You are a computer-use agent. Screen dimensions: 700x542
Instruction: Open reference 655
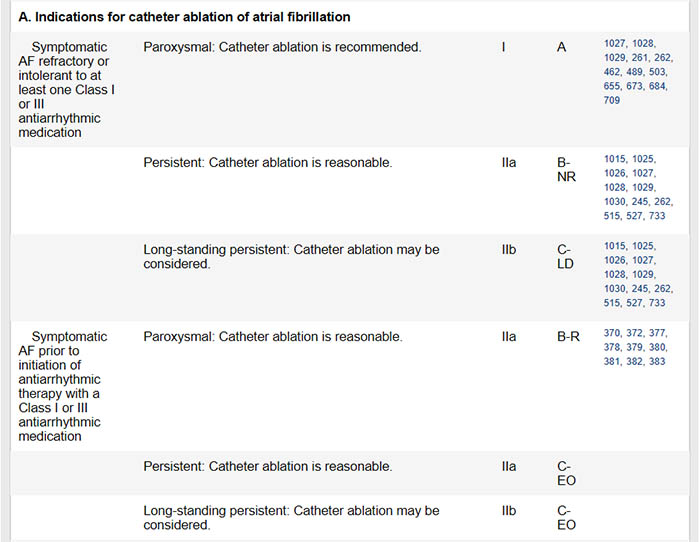click(x=615, y=86)
